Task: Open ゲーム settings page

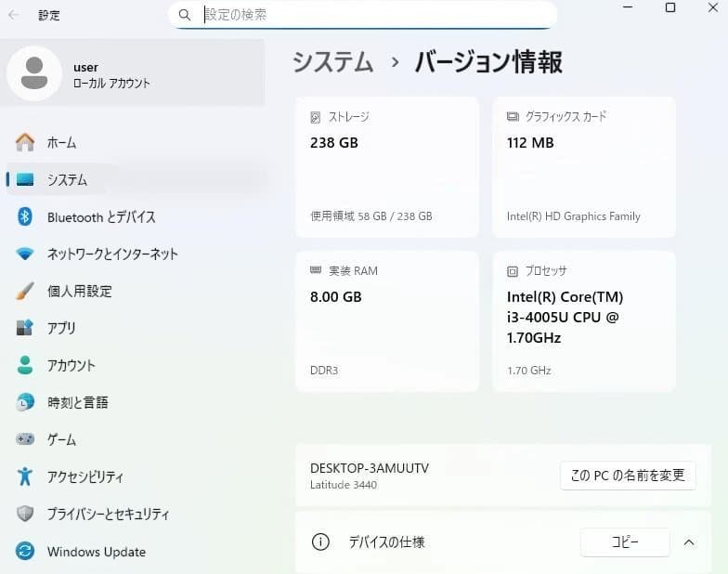Action: click(x=136, y=438)
